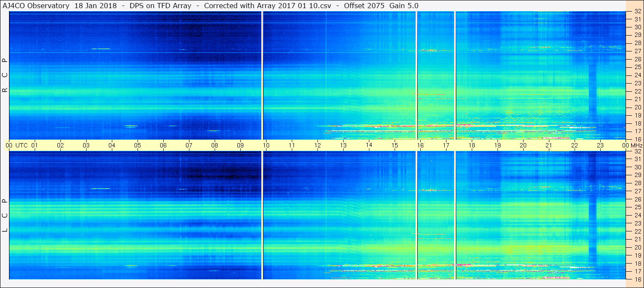Select the 16 MHz label of the LCP panel
This screenshot has height=288, width=644.
637,279
